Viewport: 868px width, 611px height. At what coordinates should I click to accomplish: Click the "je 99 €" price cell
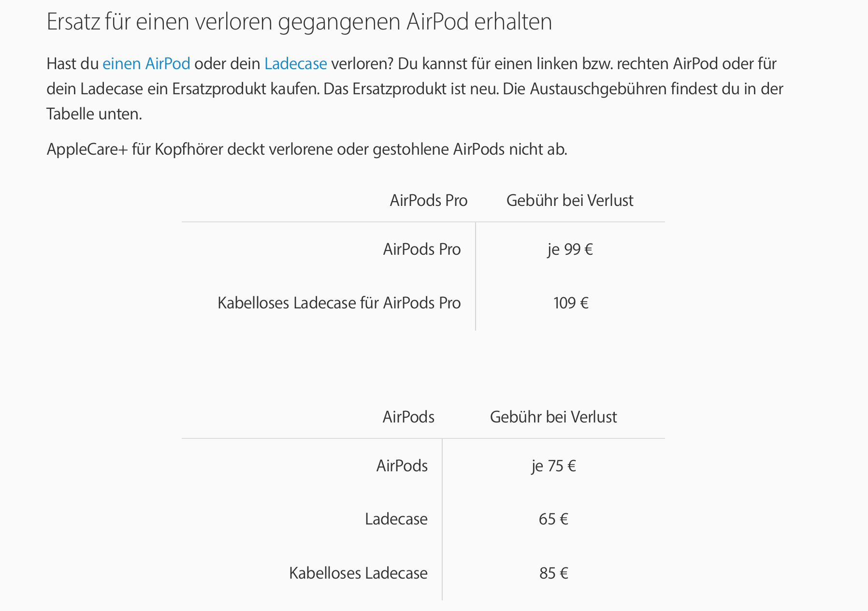pyautogui.click(x=570, y=249)
